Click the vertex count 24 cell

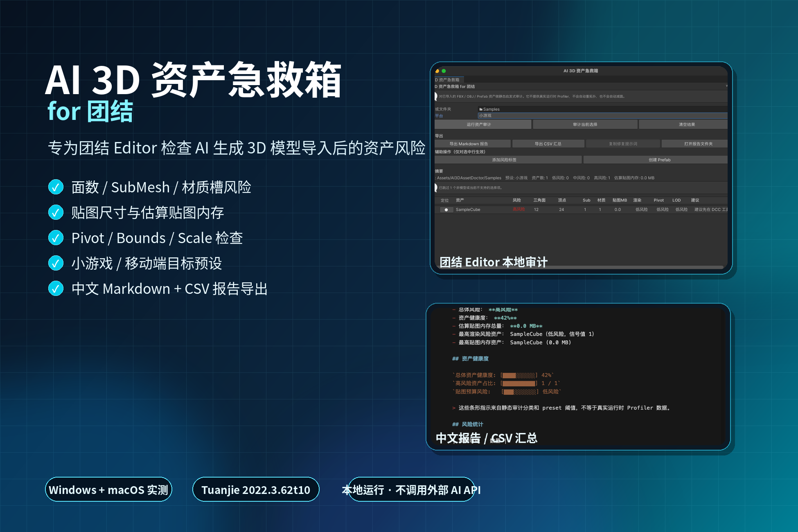click(x=561, y=210)
